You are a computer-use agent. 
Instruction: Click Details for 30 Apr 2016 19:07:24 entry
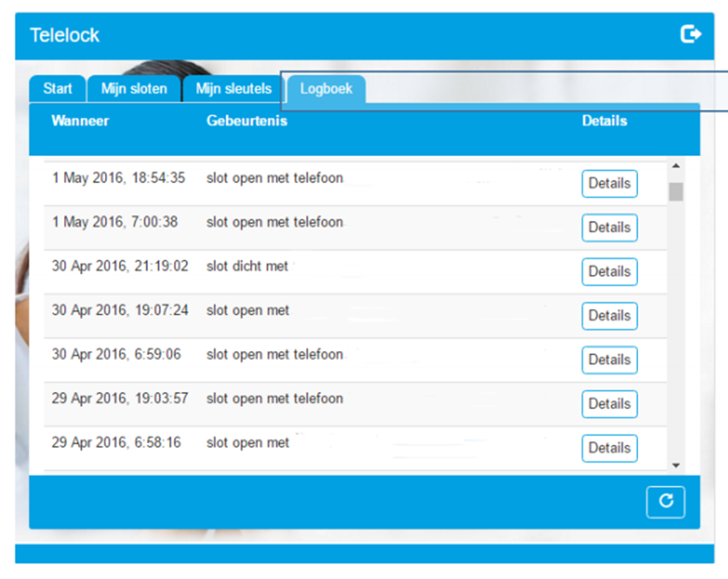609,316
